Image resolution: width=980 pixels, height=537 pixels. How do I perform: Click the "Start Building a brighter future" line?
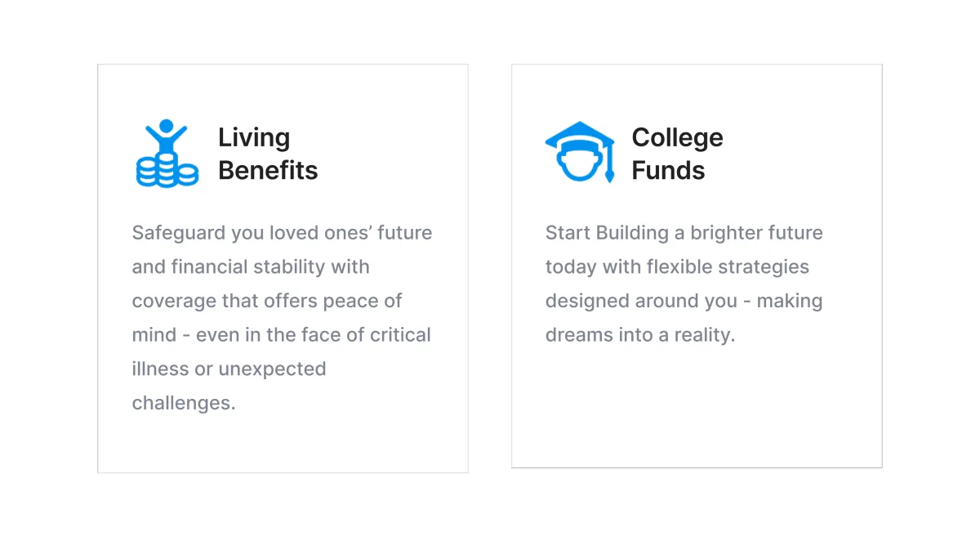click(684, 233)
